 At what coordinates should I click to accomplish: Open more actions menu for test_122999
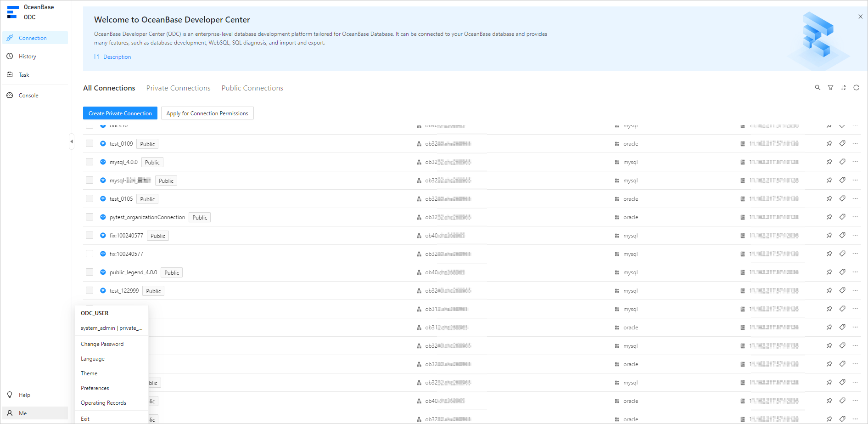(x=855, y=291)
